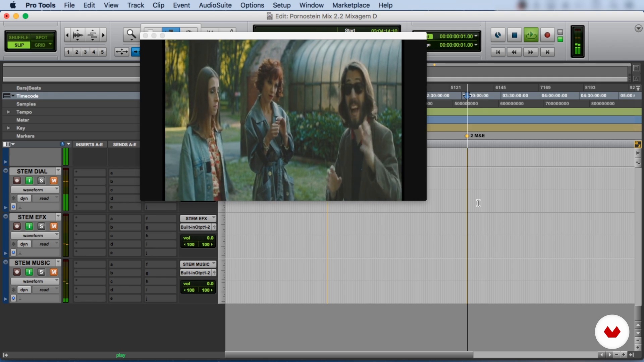
Task: Click the horizontal timeline scrollbar
Action: [349, 355]
